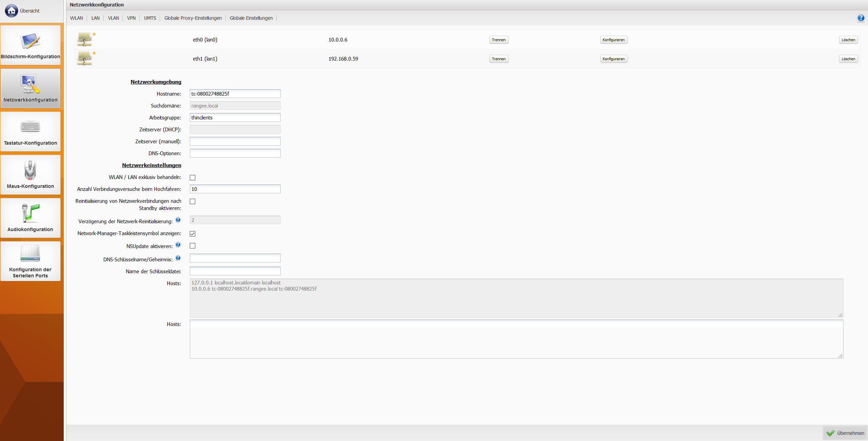Show help for DNS-Schlüsselname/Geheimnis
Screen dimensions: 868x441
pyautogui.click(x=178, y=258)
